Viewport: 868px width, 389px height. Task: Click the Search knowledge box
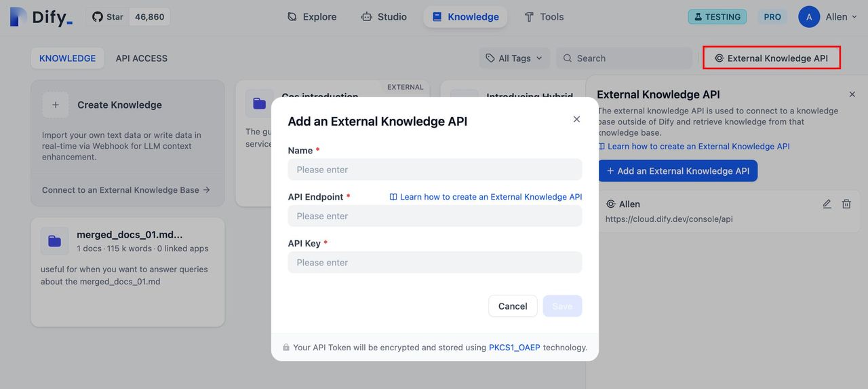(x=624, y=58)
